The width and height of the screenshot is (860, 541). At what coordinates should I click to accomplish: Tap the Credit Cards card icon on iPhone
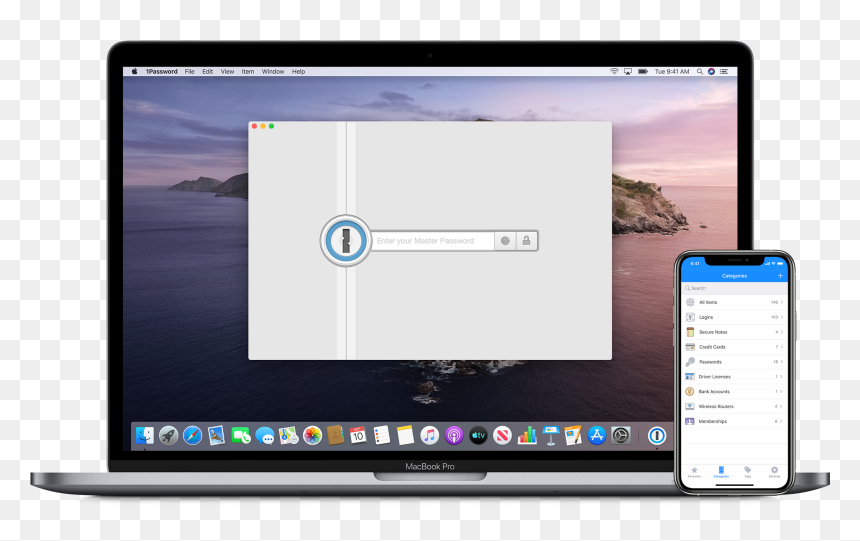pyautogui.click(x=690, y=347)
